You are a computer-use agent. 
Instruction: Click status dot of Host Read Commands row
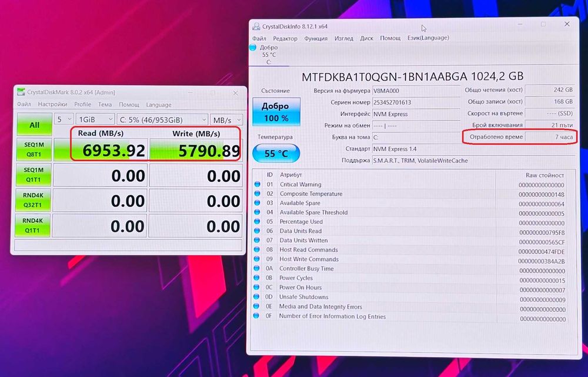(x=257, y=249)
